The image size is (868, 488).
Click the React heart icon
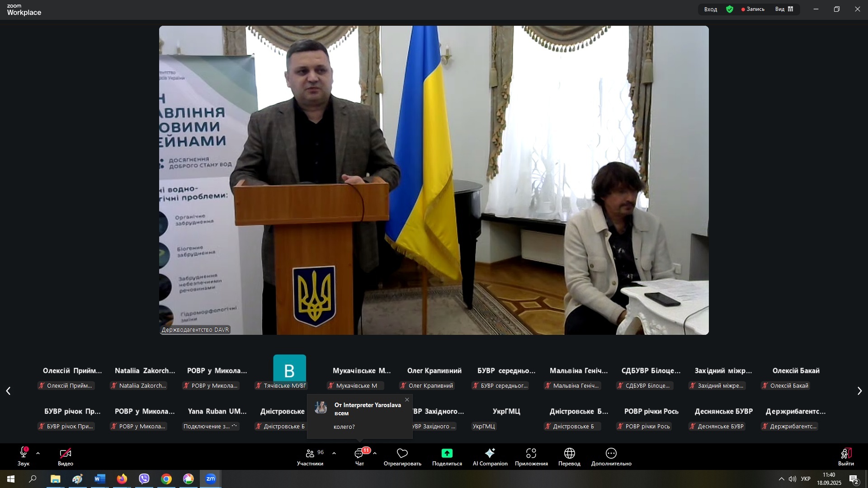pyautogui.click(x=402, y=453)
